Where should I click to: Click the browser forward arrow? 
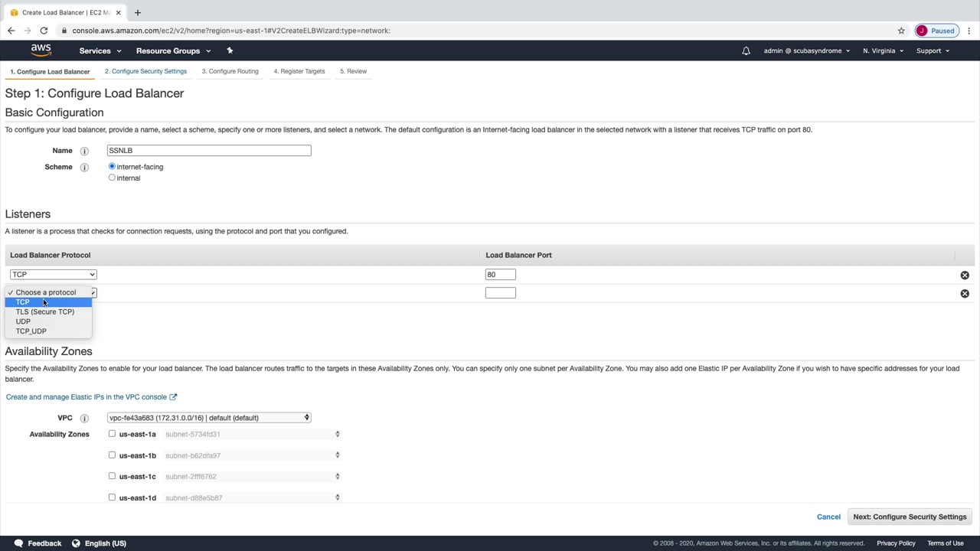28,31
